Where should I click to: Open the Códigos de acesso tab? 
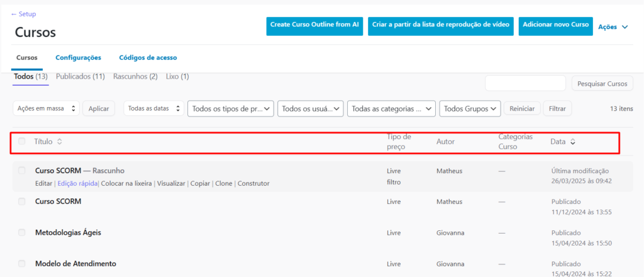click(x=148, y=57)
